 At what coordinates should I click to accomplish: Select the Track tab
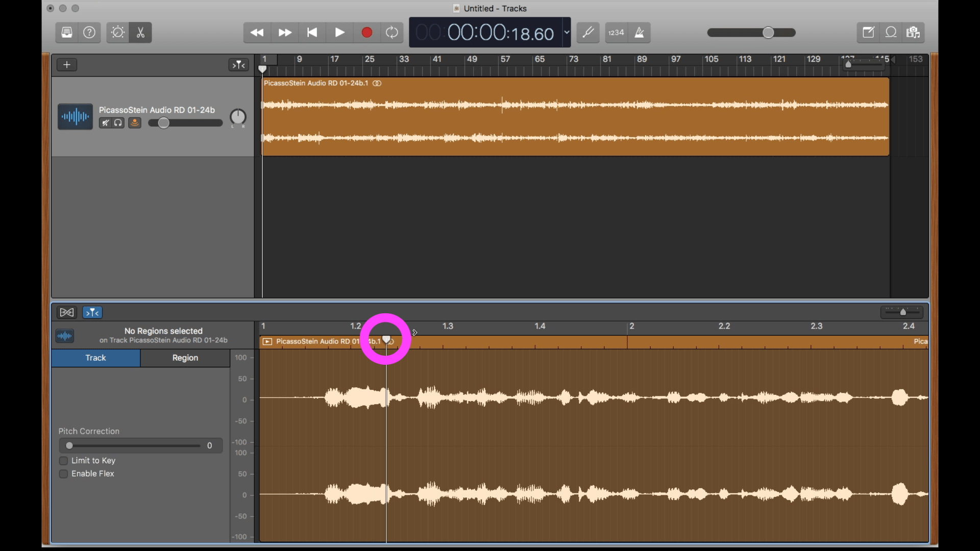click(x=95, y=358)
